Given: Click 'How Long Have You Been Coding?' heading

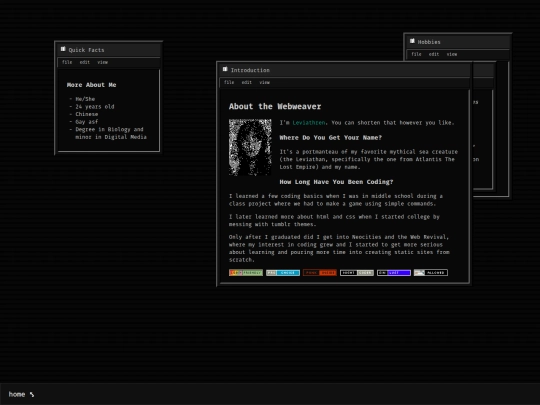Looking at the screenshot, I should [x=336, y=182].
